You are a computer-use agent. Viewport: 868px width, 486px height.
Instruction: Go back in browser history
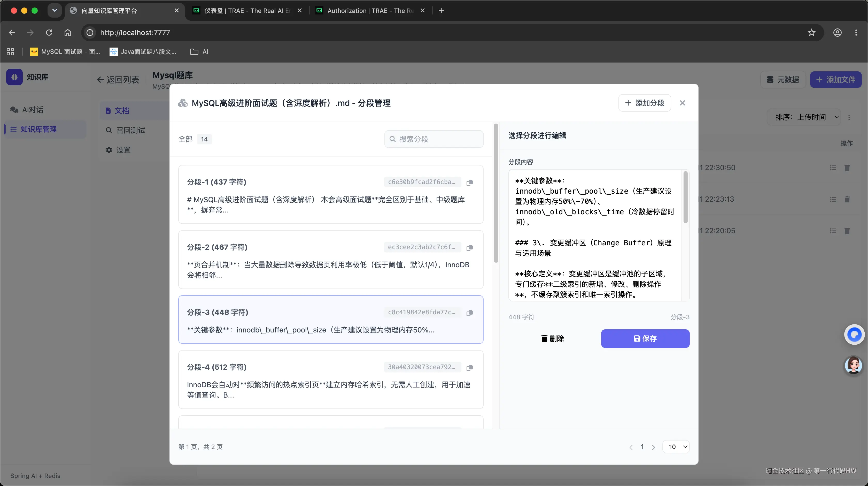pyautogui.click(x=12, y=32)
